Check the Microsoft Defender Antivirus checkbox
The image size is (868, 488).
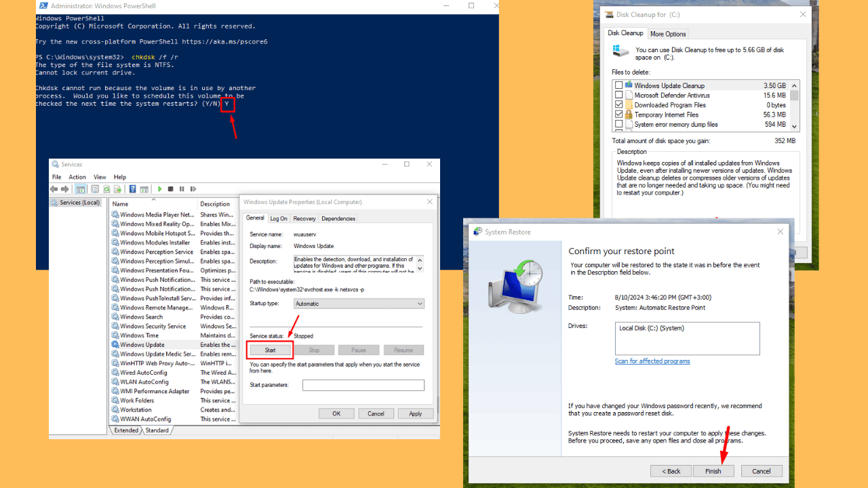(618, 96)
